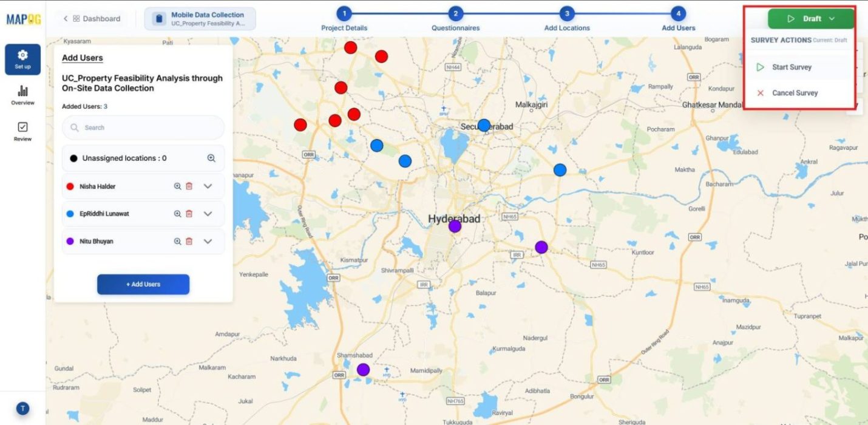
Task: Expand Nitu Bhuyan's user row
Action: click(208, 241)
